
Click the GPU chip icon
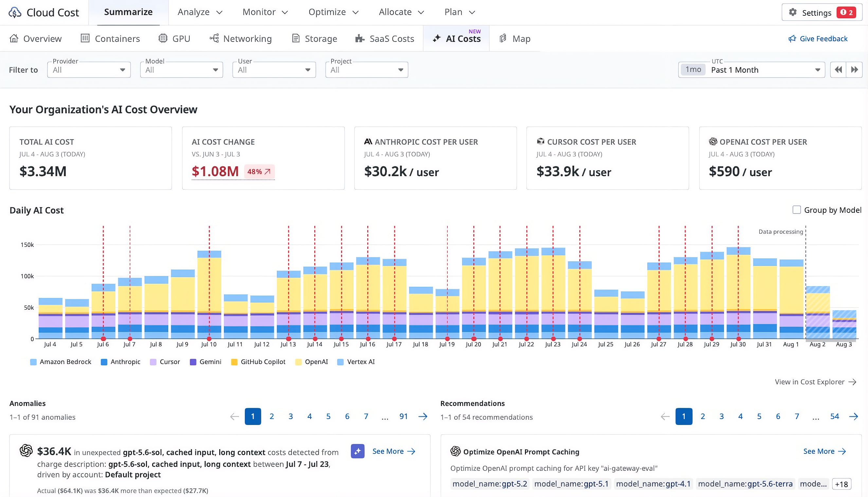point(163,38)
